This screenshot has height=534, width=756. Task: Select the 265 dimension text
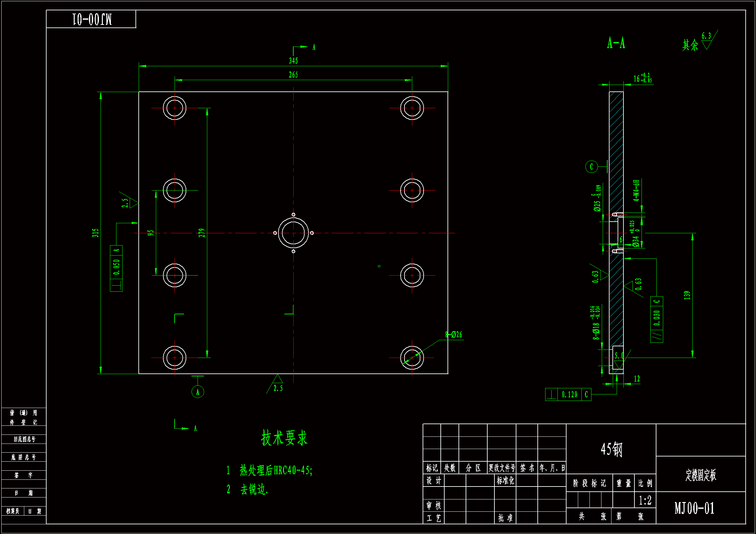[x=293, y=75]
